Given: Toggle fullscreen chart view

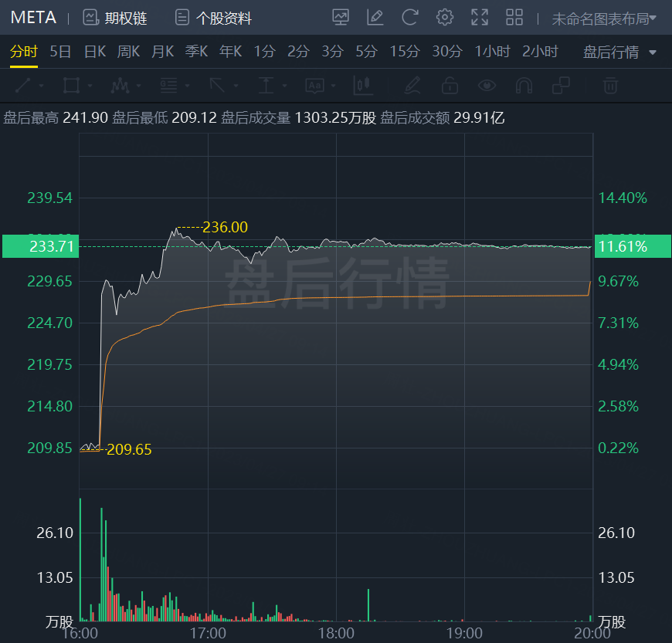Looking at the screenshot, I should point(480,18).
